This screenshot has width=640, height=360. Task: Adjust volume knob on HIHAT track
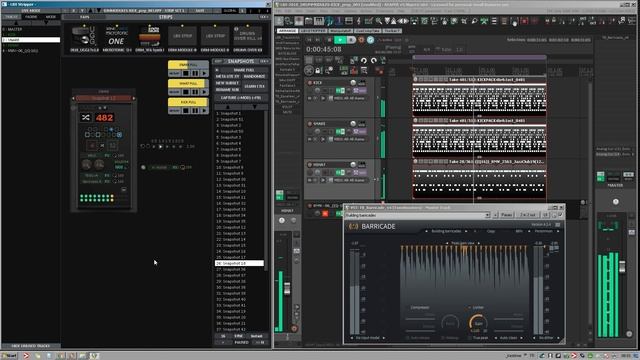353,164
